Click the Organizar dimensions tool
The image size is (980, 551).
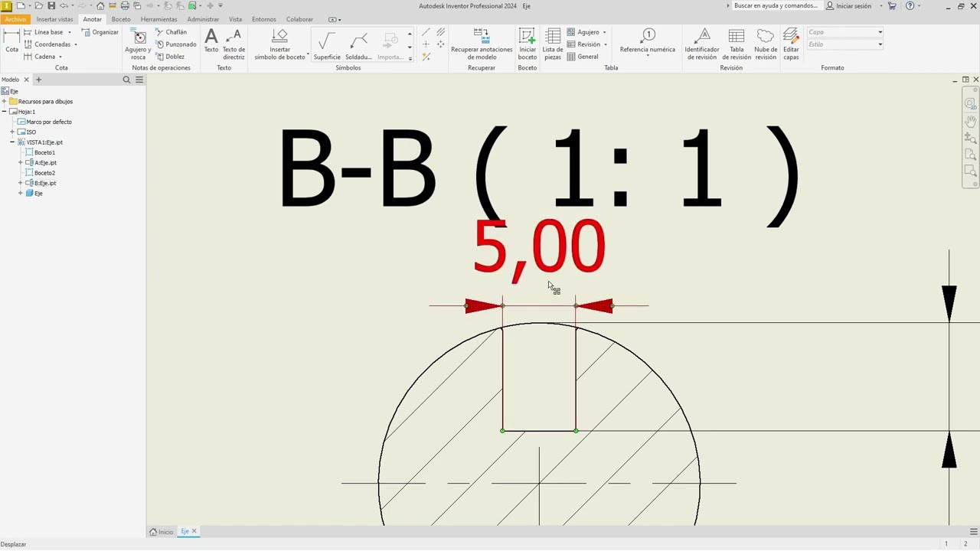[x=100, y=32]
